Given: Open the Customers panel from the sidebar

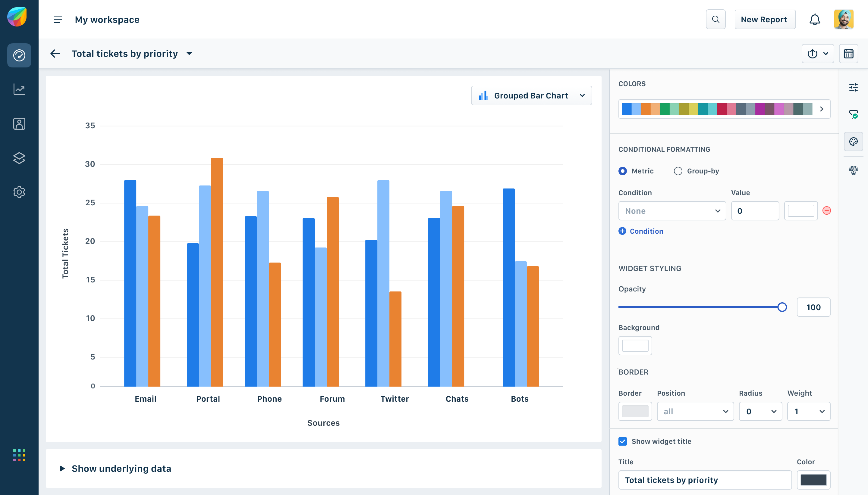Looking at the screenshot, I should click(19, 123).
